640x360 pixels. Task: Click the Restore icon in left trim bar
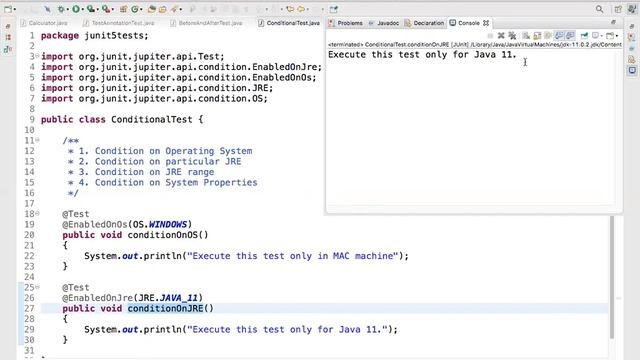8,27
